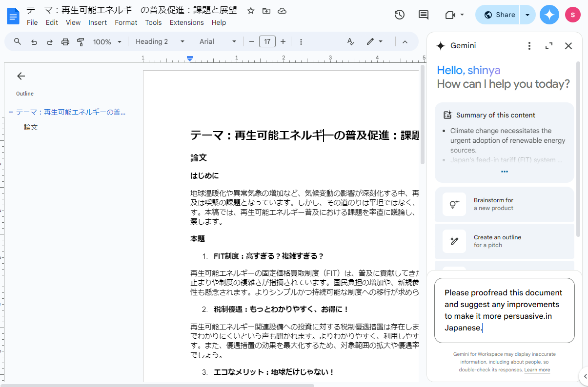
Task: Click the エコなメリット list item heading
Action: click(x=274, y=372)
